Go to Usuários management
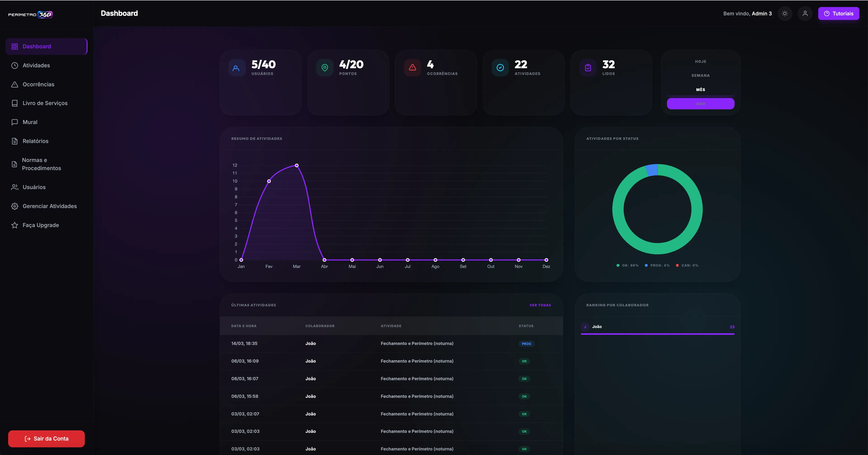868x455 pixels. click(x=47, y=187)
